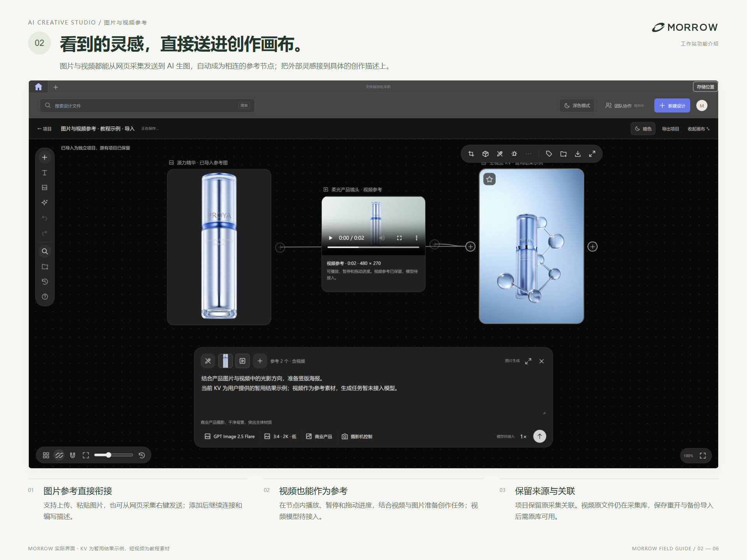Click 导出项目 export project
Viewport: 747px width, 560px height.
coord(670,129)
